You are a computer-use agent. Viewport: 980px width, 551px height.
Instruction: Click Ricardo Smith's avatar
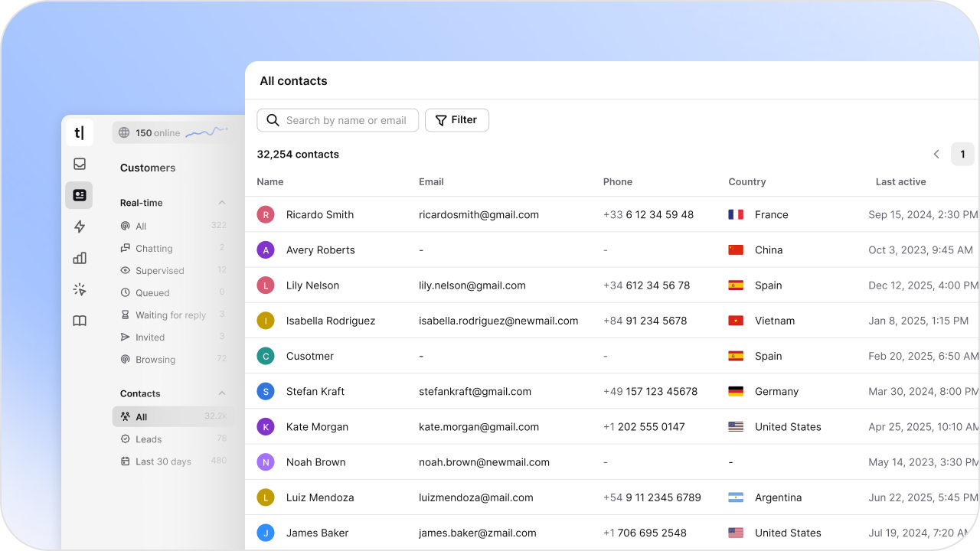point(266,214)
